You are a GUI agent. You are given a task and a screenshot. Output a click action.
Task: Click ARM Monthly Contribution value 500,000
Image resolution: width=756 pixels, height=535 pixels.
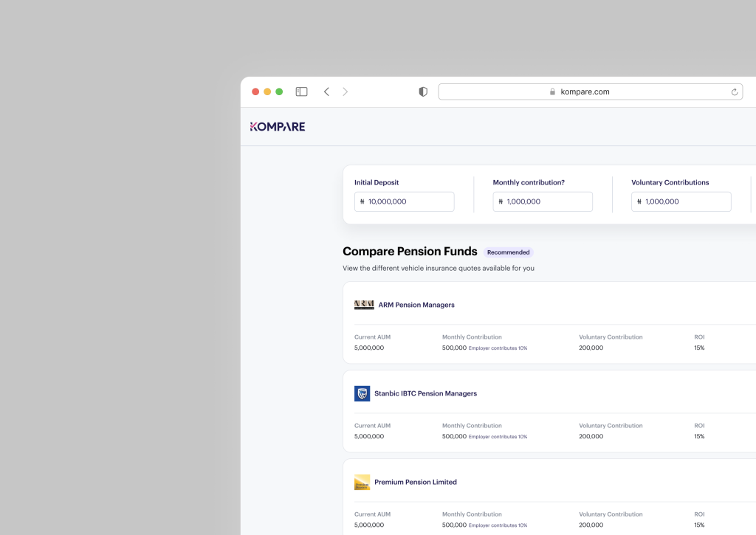click(454, 348)
